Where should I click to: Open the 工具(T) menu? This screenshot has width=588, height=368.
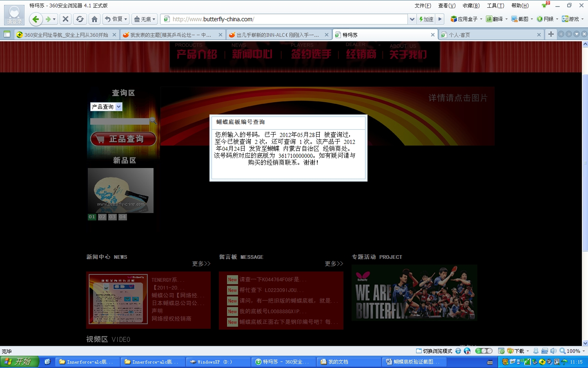click(x=495, y=6)
